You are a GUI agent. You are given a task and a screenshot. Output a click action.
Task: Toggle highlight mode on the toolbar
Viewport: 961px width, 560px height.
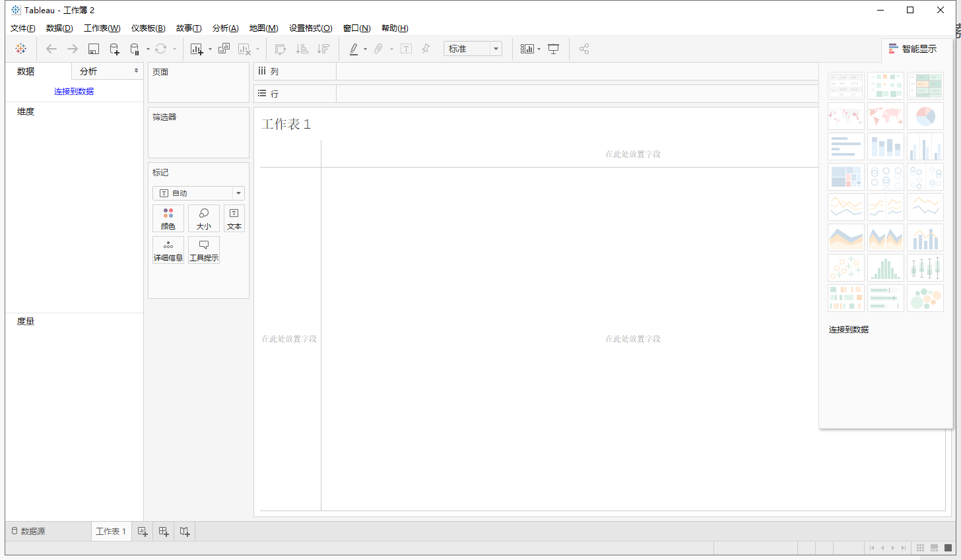(354, 48)
